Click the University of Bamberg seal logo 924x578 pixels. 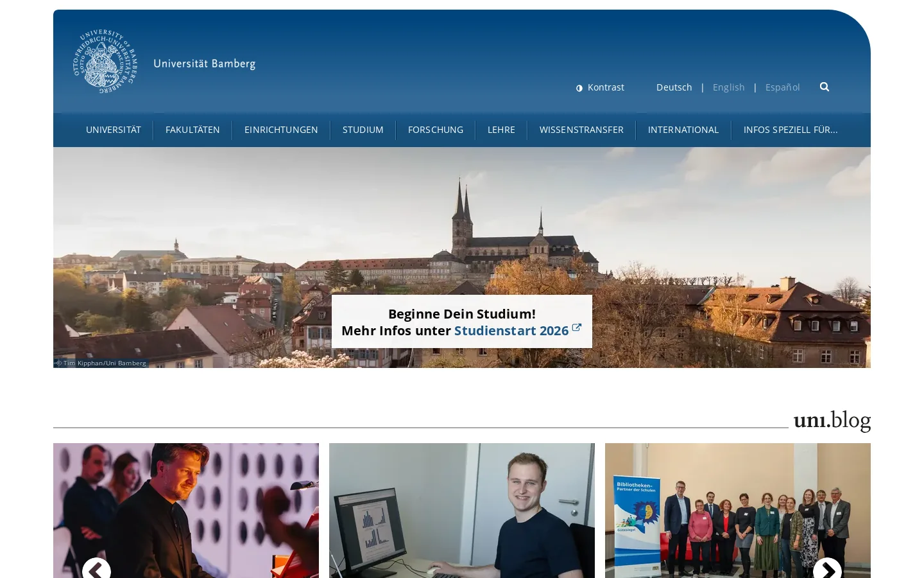point(105,62)
